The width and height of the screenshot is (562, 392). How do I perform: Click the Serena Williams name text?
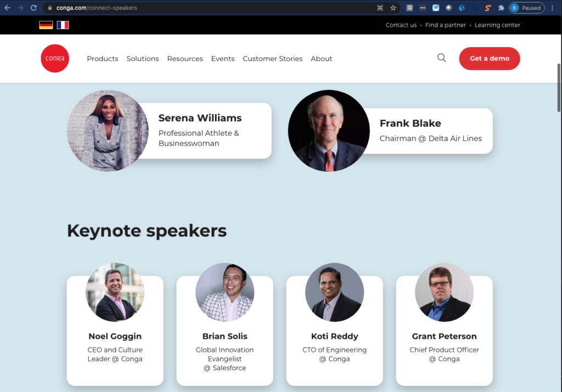tap(200, 118)
